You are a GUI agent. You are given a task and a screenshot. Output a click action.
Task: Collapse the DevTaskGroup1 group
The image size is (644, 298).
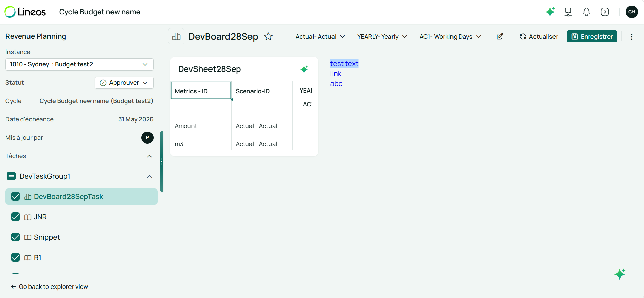click(149, 176)
